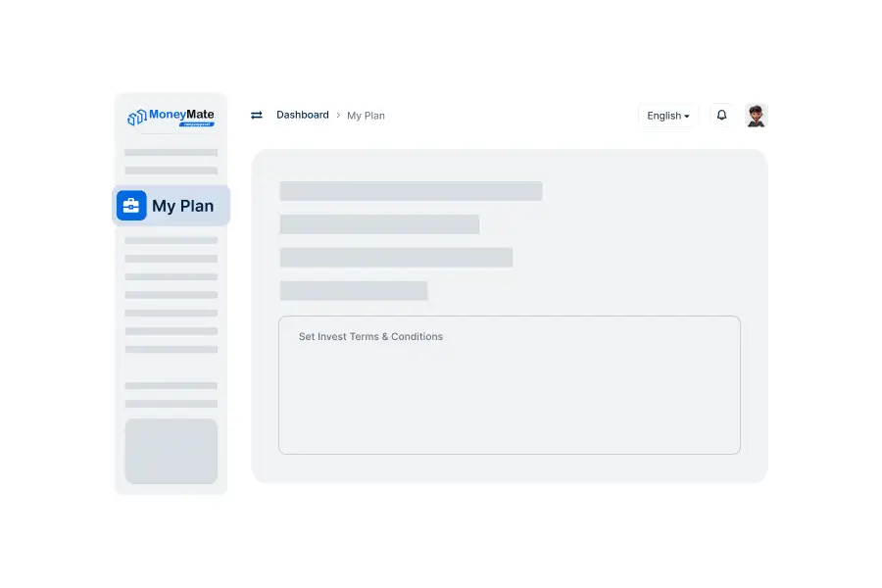Click the second placeholder bar in main panel
882x588 pixels.
pyautogui.click(x=379, y=224)
